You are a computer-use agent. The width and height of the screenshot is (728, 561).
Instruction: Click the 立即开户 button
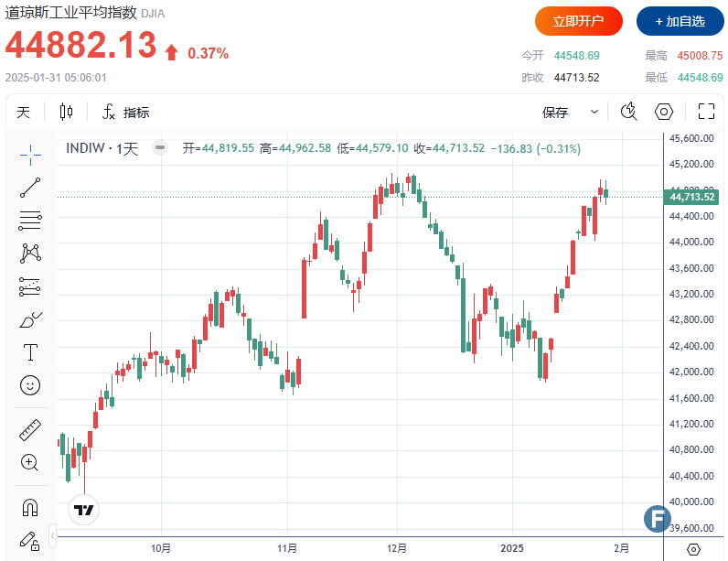coord(579,21)
